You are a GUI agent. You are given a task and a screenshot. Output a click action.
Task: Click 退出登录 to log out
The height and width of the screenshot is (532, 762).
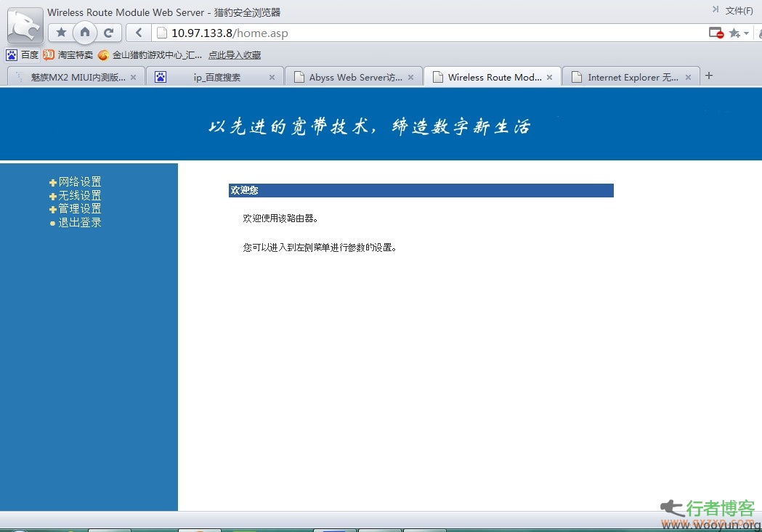(x=80, y=222)
